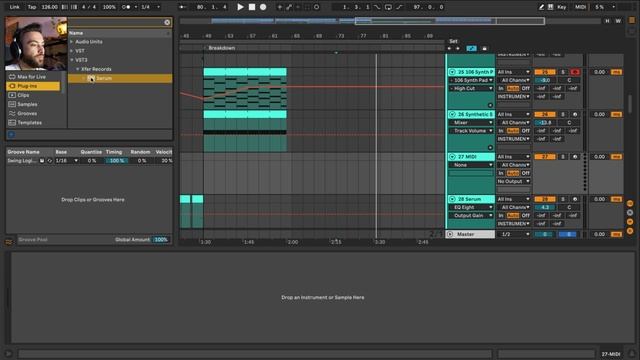The width and height of the screenshot is (640, 360).
Task: Toggle the Loop switch icon
Action: (388, 7)
